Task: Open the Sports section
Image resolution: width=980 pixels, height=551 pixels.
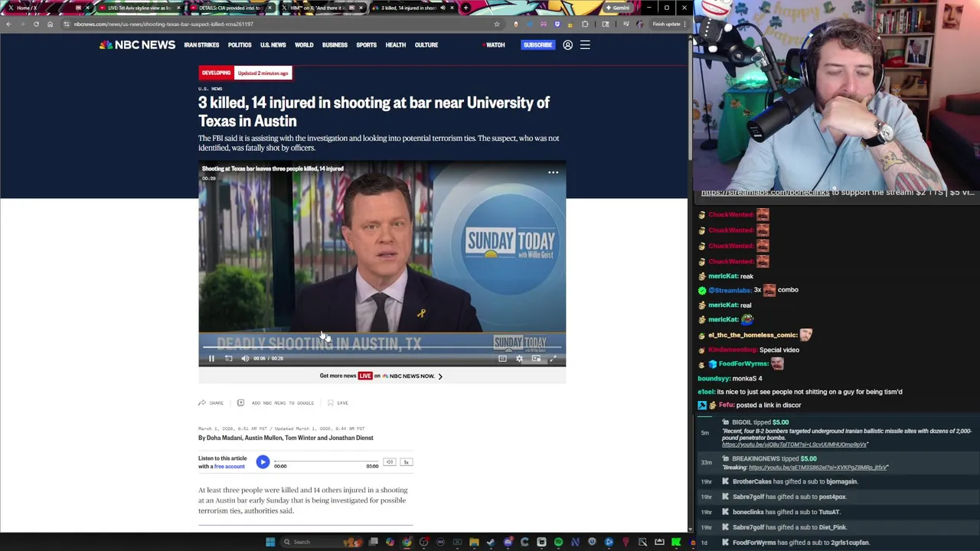Action: pos(366,45)
